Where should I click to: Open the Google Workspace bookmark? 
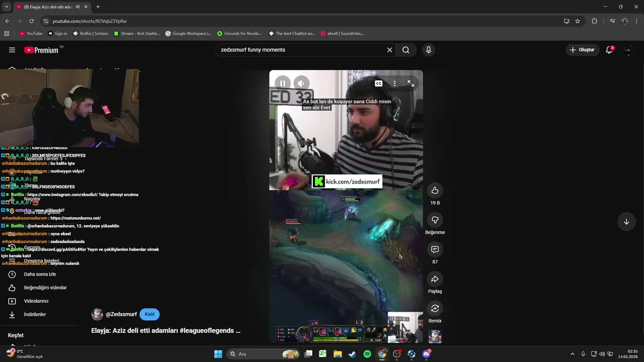pyautogui.click(x=188, y=34)
